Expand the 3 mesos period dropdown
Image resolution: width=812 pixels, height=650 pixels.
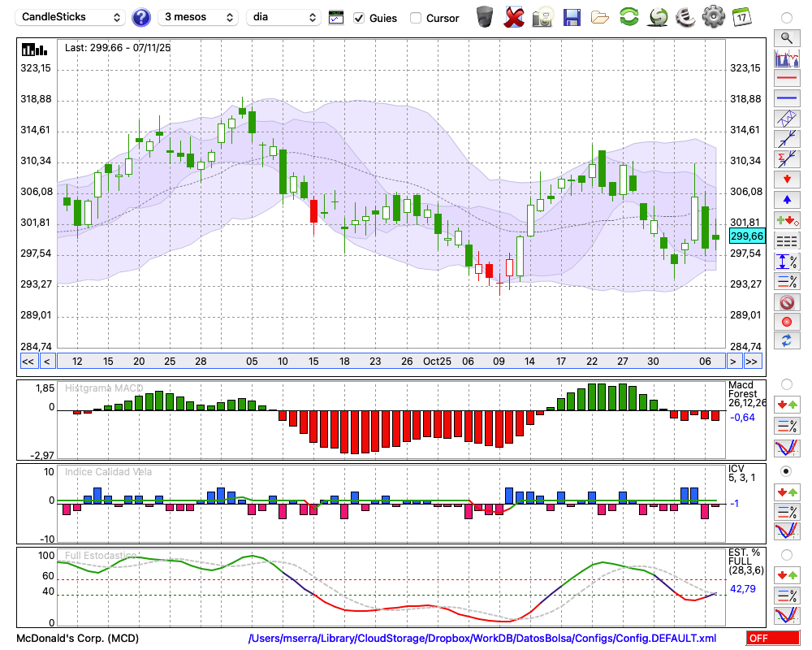197,17
